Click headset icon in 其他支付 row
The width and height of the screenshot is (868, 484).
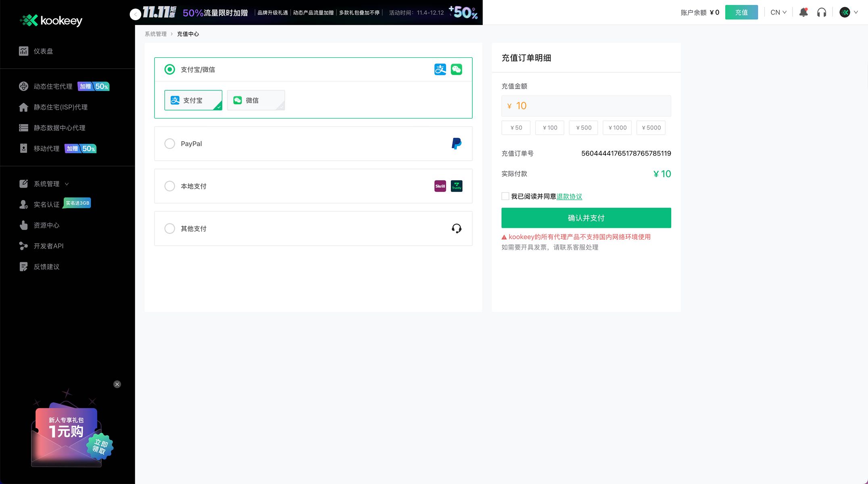tap(456, 229)
